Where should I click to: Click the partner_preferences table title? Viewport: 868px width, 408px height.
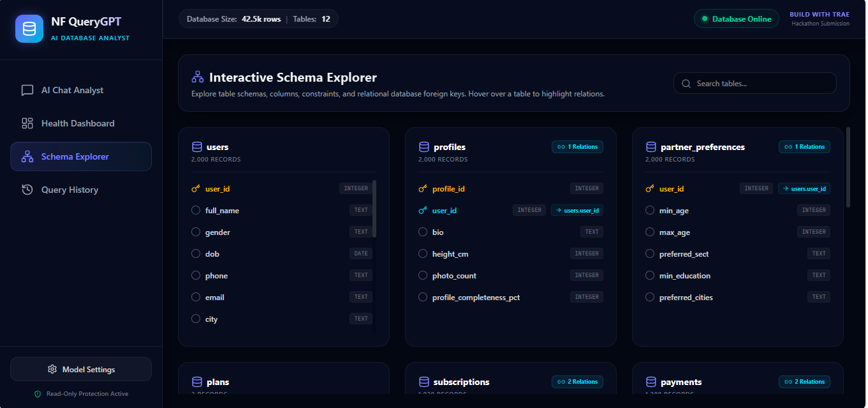(x=703, y=147)
